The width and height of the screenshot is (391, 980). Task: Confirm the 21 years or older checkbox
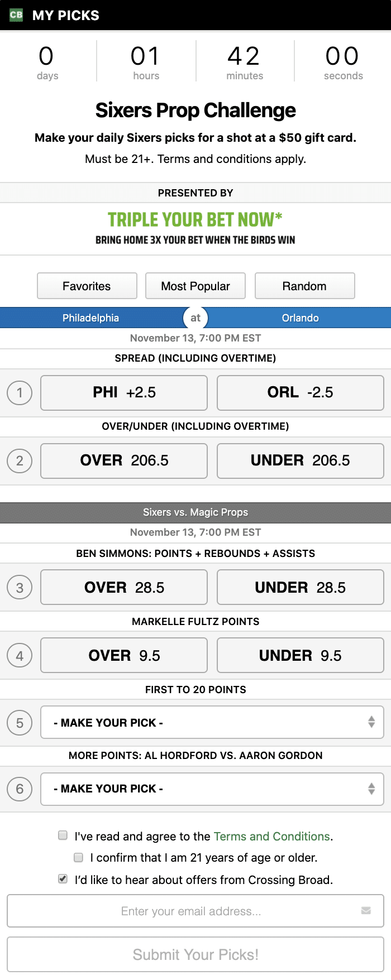[79, 857]
